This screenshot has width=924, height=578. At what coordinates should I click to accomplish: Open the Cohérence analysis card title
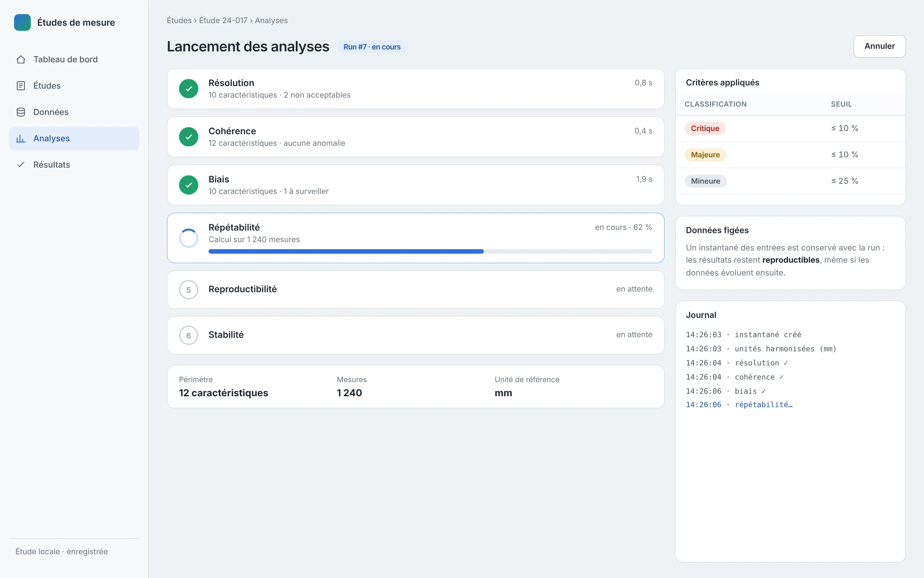point(232,131)
